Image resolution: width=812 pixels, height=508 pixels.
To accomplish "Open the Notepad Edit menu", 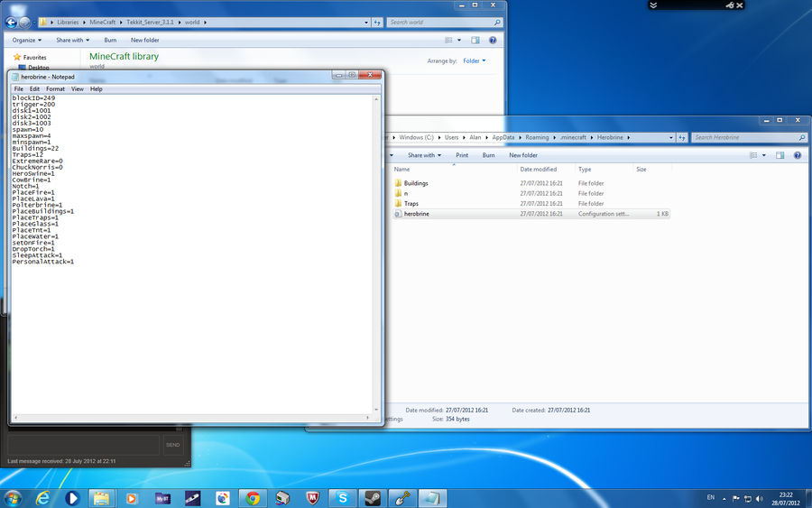I will (34, 89).
